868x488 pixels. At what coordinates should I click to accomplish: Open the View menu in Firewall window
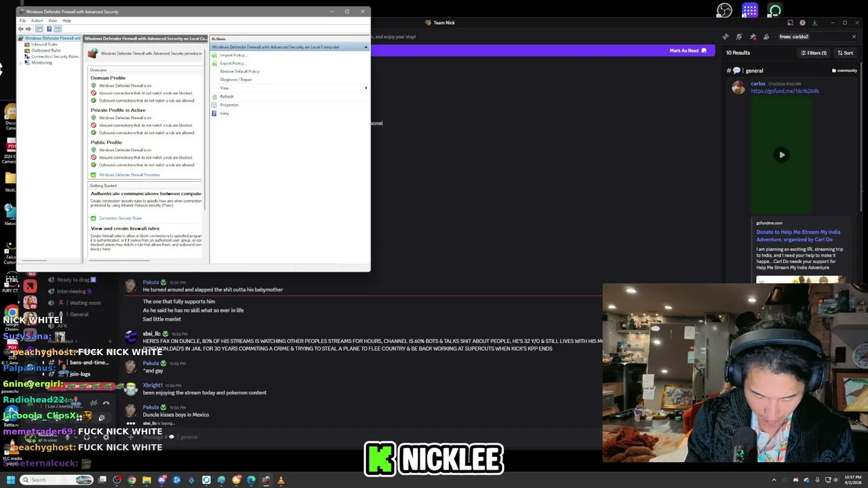pos(52,20)
